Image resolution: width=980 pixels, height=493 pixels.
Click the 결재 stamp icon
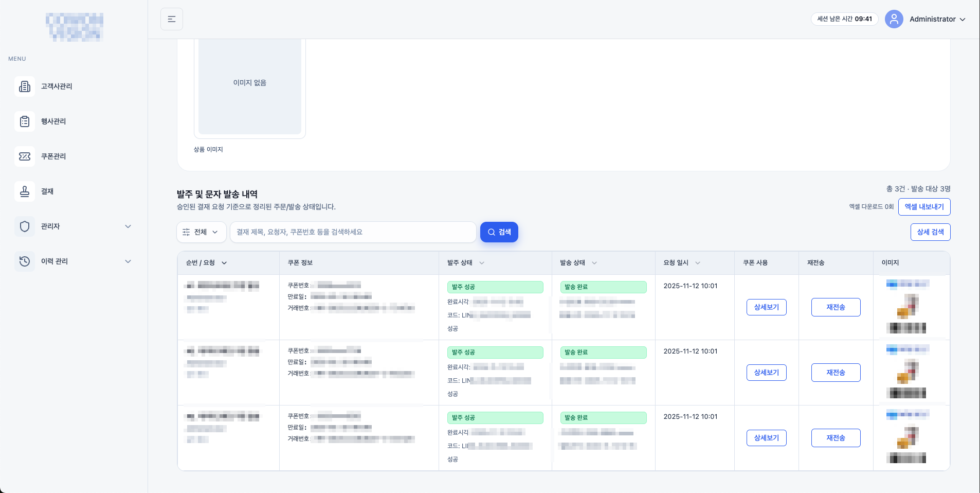(x=25, y=191)
